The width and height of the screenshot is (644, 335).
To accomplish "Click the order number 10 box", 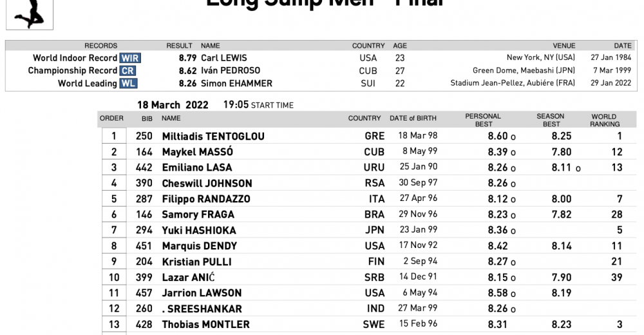I will tap(114, 278).
